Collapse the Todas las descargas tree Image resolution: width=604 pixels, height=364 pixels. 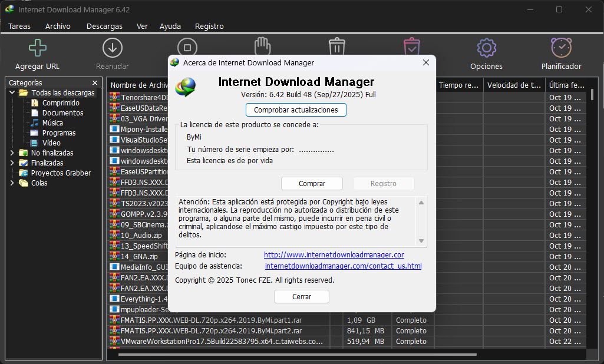12,92
